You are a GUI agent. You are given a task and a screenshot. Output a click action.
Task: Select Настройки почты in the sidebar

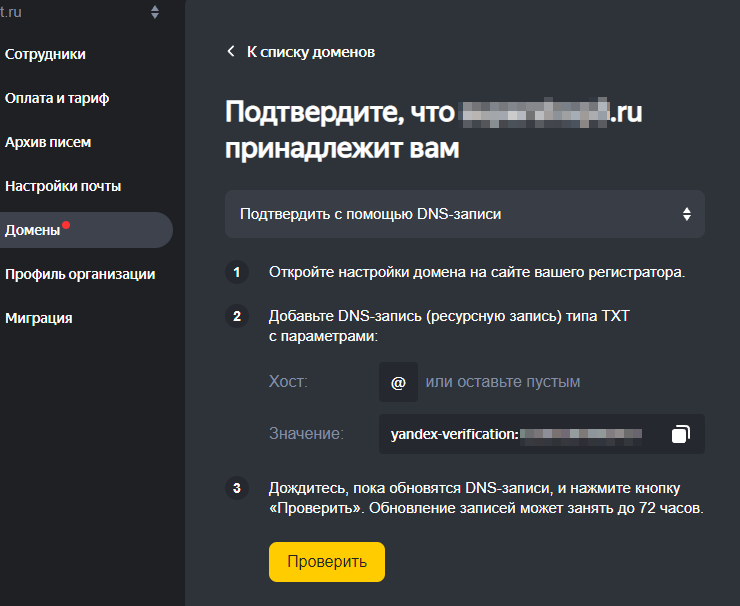pyautogui.click(x=63, y=186)
